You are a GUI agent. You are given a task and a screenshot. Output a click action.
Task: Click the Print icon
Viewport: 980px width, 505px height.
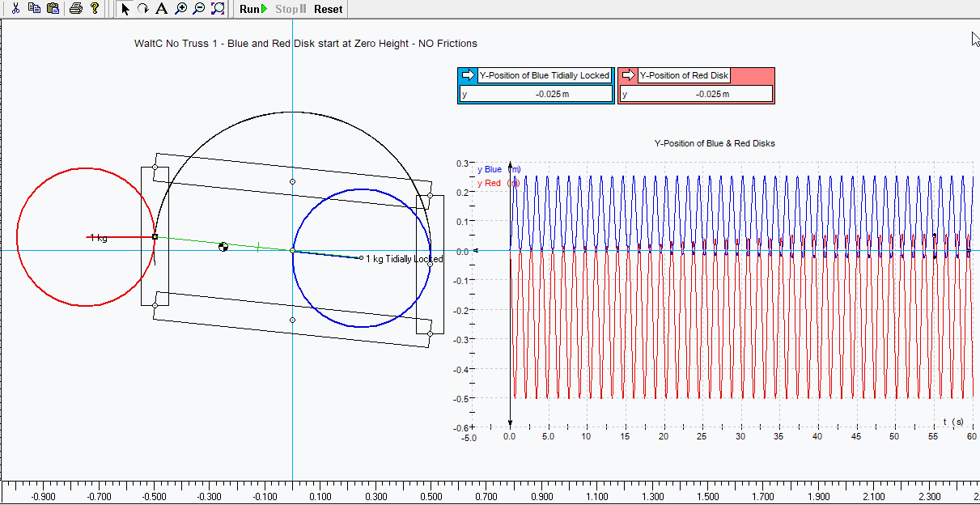click(x=76, y=9)
